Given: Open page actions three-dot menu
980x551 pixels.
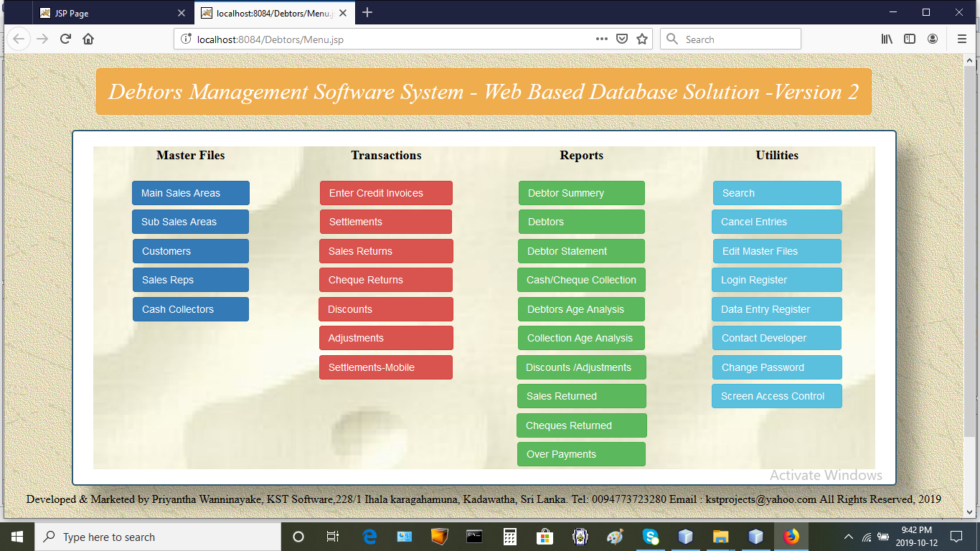Looking at the screenshot, I should [x=602, y=39].
